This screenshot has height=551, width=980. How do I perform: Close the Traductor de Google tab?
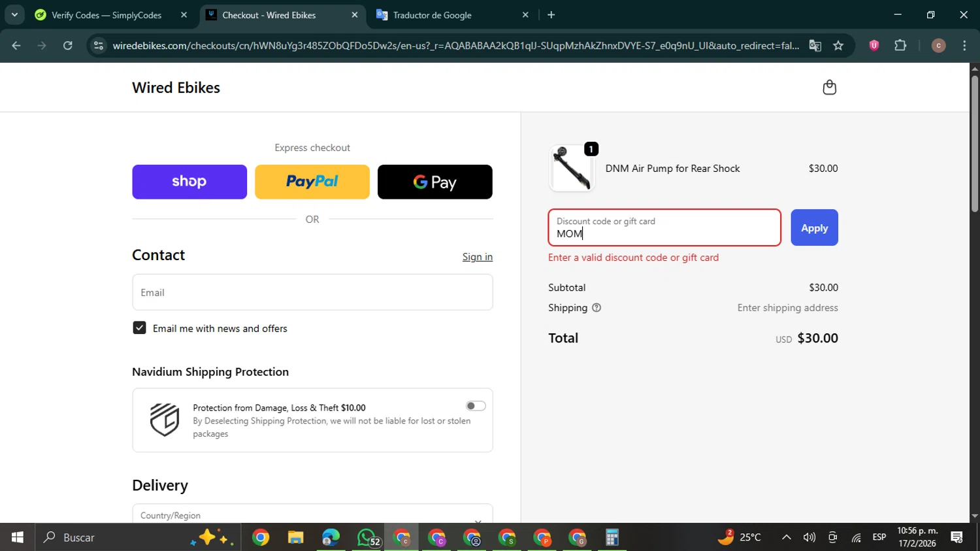(x=525, y=15)
